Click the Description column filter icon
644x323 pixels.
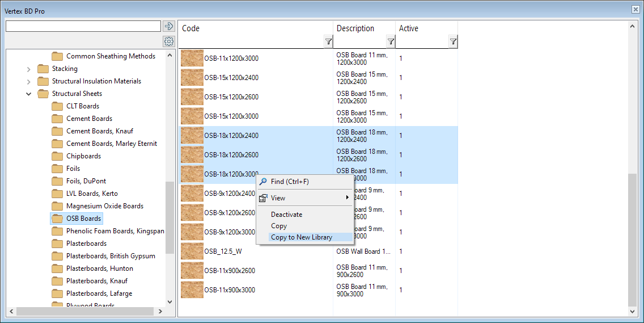tap(391, 41)
